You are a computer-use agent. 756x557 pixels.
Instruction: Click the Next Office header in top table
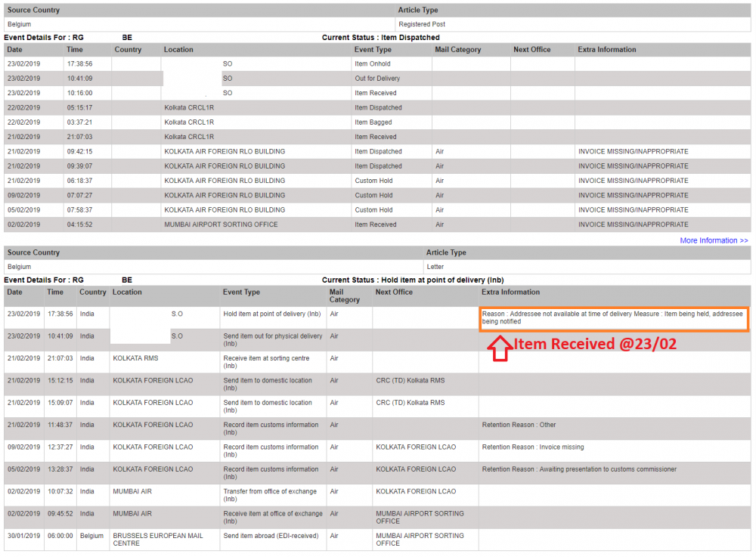coord(531,50)
